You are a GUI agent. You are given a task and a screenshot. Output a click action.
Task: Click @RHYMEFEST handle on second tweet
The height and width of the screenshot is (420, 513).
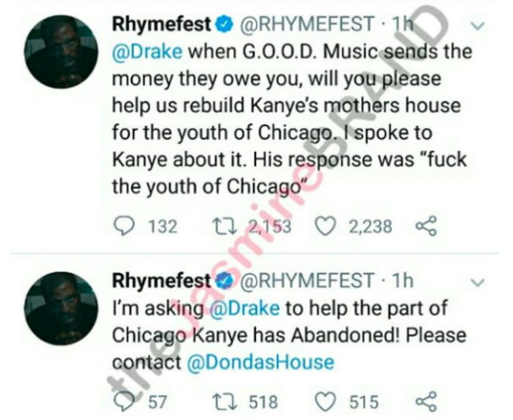coord(308,281)
